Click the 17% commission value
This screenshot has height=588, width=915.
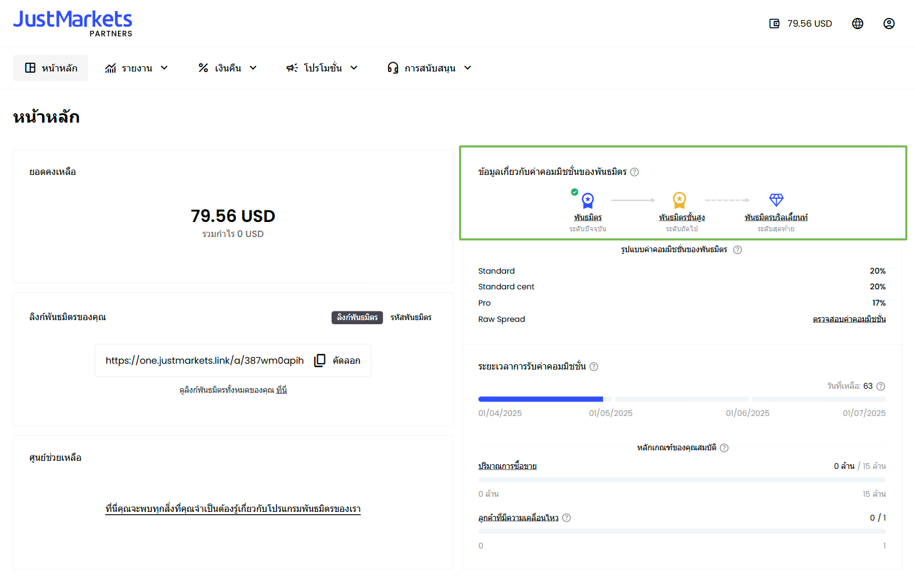point(879,303)
